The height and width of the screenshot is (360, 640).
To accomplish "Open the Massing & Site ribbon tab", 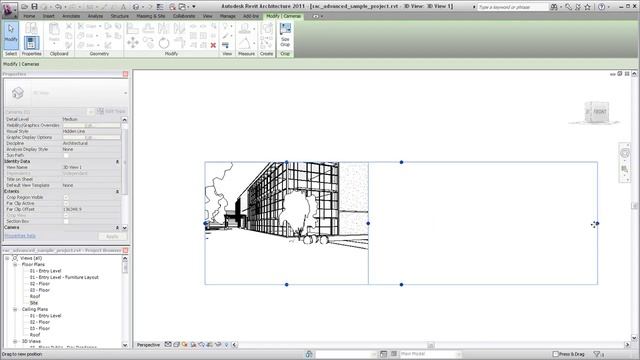I will click(151, 16).
